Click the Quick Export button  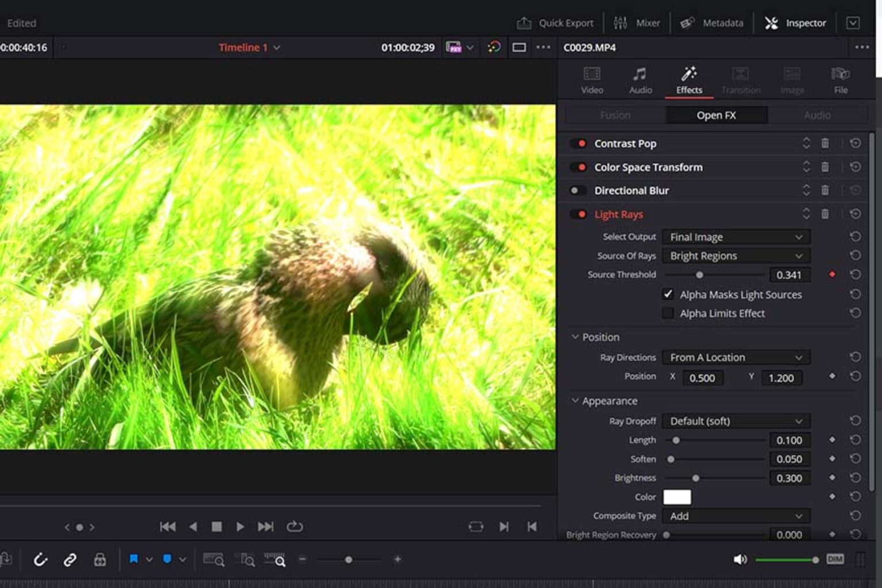pyautogui.click(x=555, y=23)
